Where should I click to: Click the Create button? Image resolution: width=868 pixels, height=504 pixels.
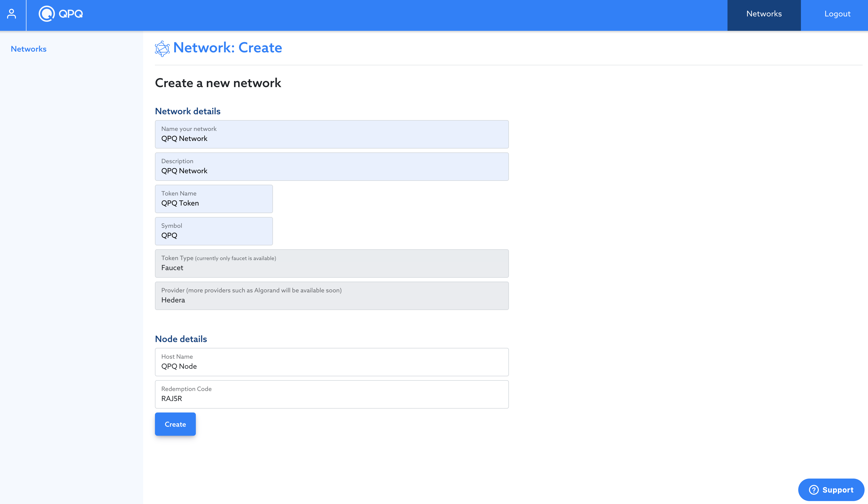pos(175,424)
